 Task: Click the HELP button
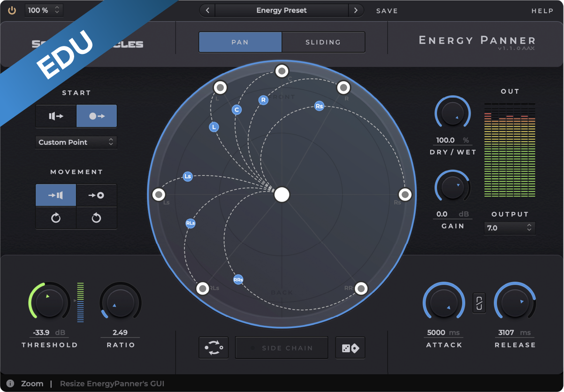click(x=542, y=11)
